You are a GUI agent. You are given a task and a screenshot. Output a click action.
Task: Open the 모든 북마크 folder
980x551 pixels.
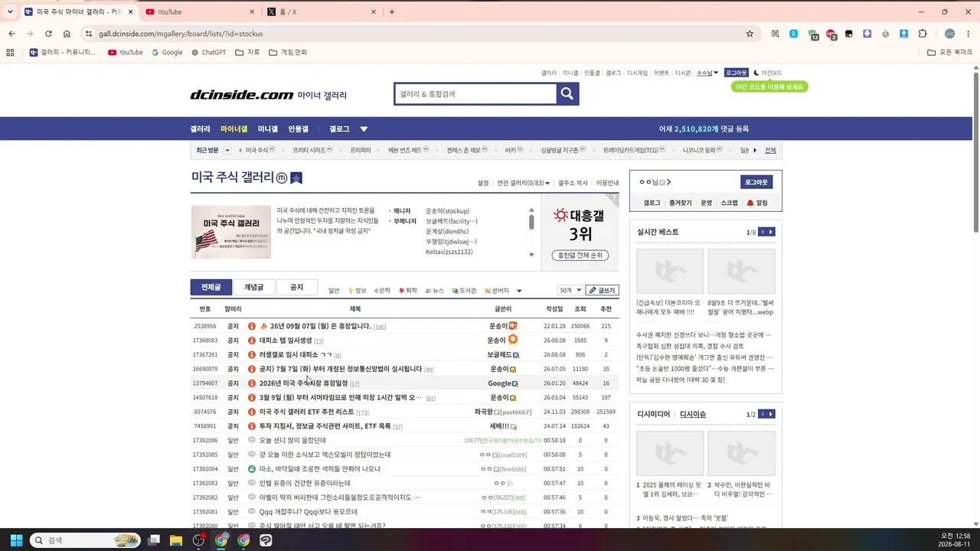tap(949, 53)
